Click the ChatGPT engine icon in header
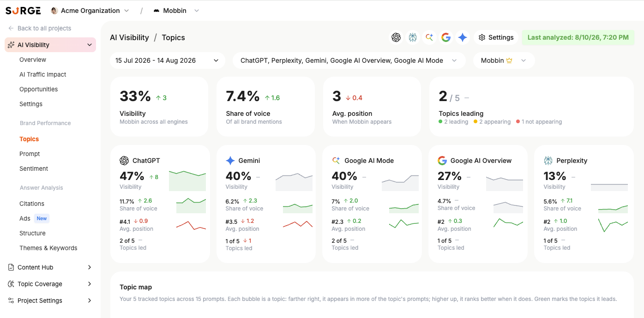Screen dimensions: 644x318 396,37
